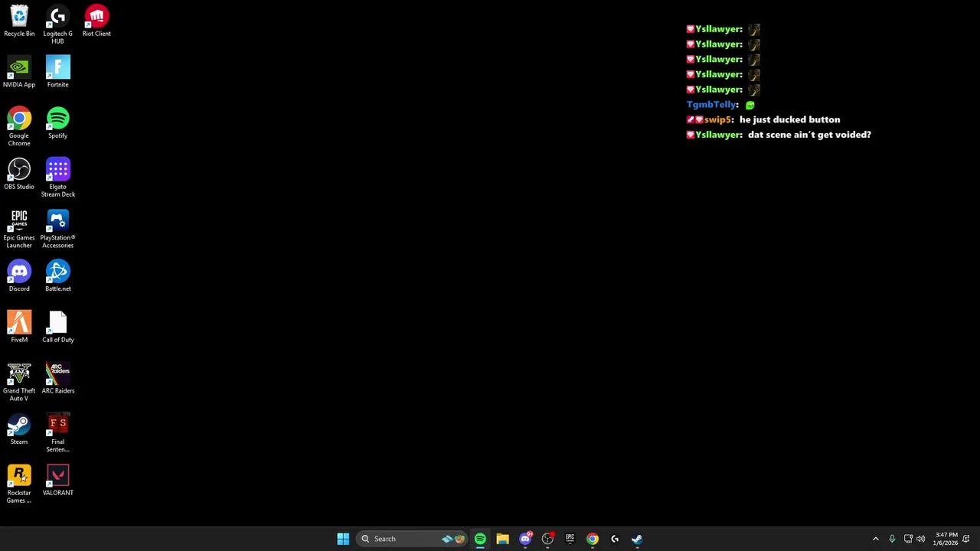The image size is (980, 551).
Task: Select the Google Chrome desktop shortcut
Action: pyautogui.click(x=19, y=127)
